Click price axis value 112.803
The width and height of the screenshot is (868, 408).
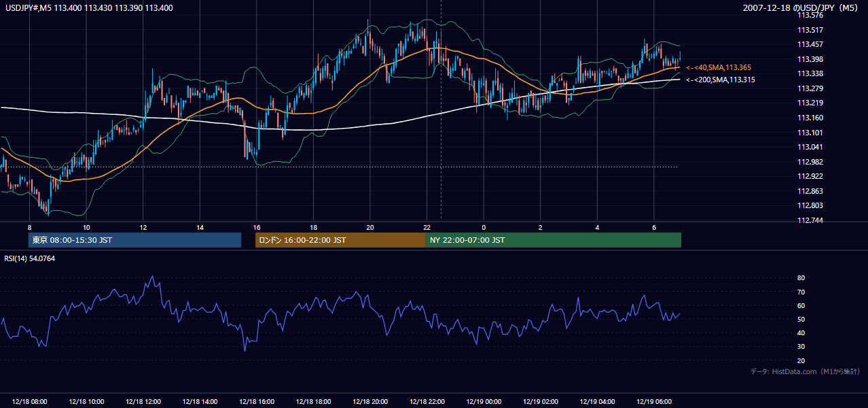[810, 205]
